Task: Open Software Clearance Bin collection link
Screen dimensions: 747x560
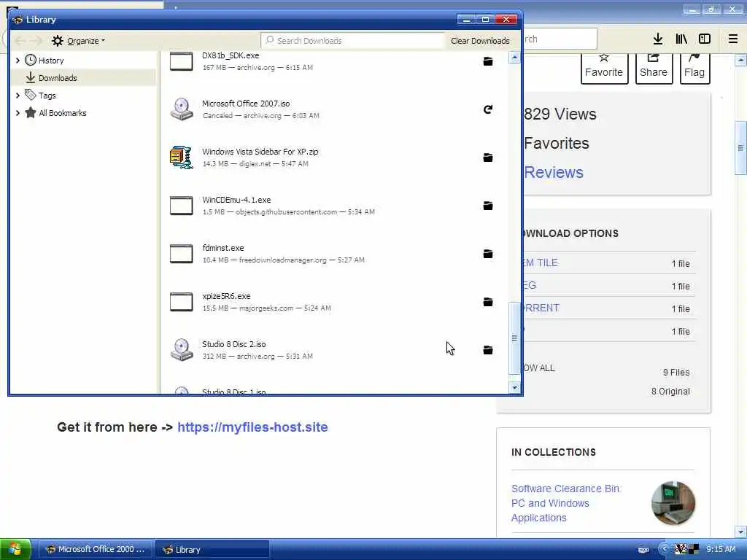Action: pyautogui.click(x=565, y=503)
